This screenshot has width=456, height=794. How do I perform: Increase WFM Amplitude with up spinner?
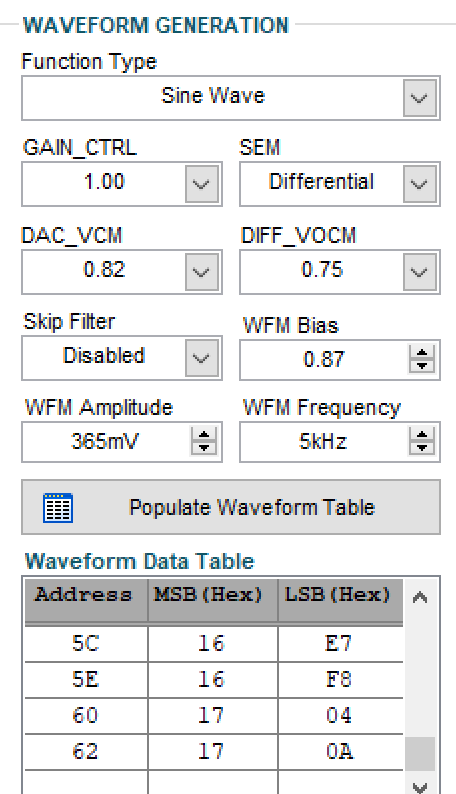203,434
